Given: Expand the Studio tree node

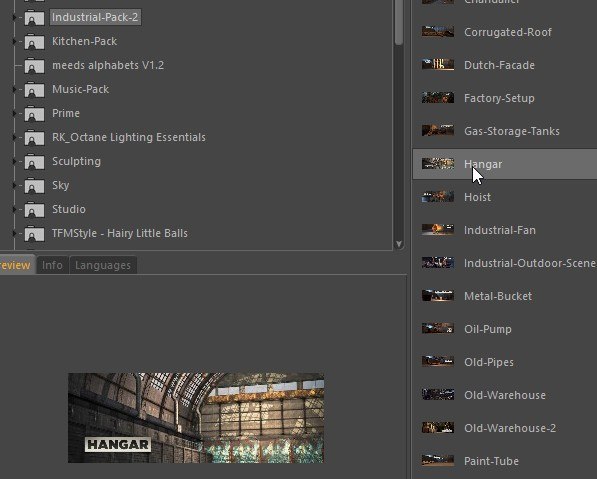Looking at the screenshot, I should 14,209.
